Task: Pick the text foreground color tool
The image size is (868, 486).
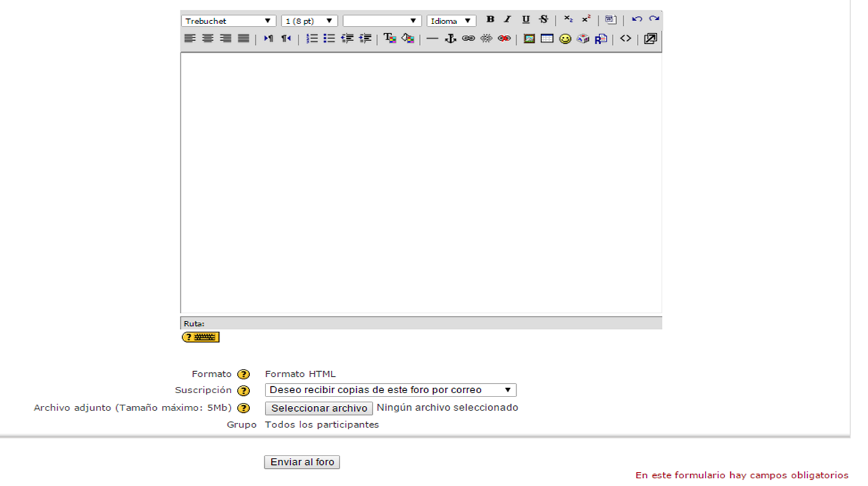Action: (x=390, y=39)
